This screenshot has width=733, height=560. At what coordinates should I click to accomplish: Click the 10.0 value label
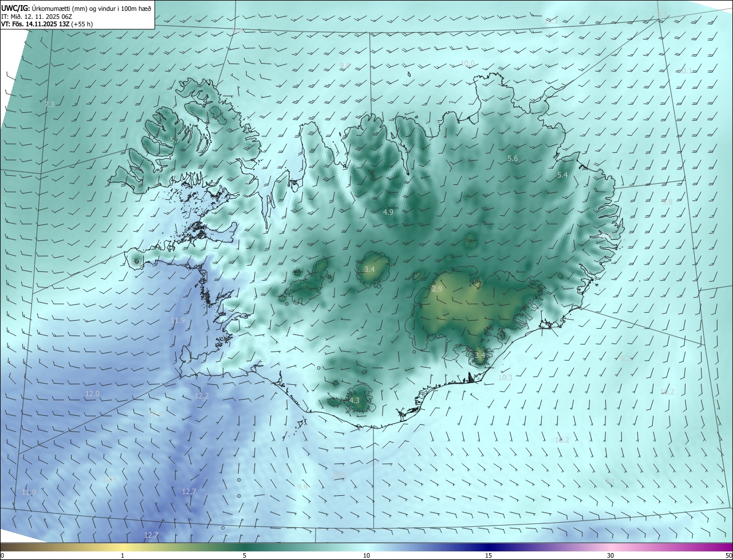pyautogui.click(x=468, y=63)
